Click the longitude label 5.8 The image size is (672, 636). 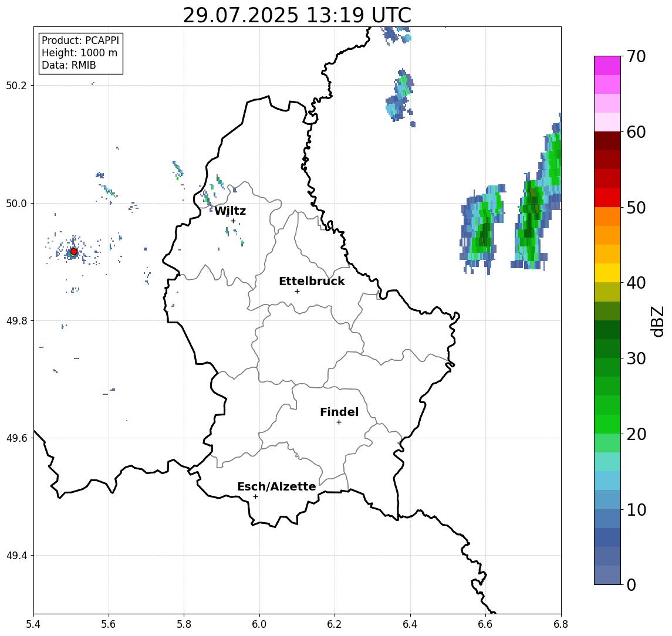tap(184, 624)
